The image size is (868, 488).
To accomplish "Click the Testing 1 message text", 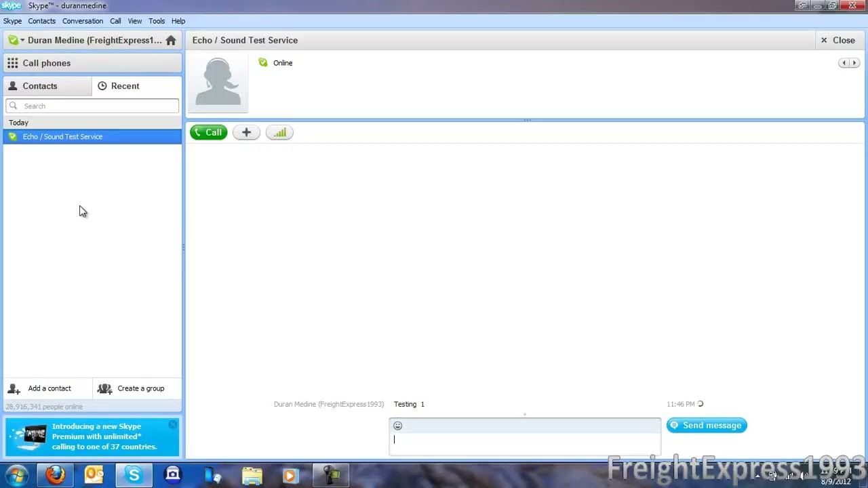I will (x=409, y=405).
